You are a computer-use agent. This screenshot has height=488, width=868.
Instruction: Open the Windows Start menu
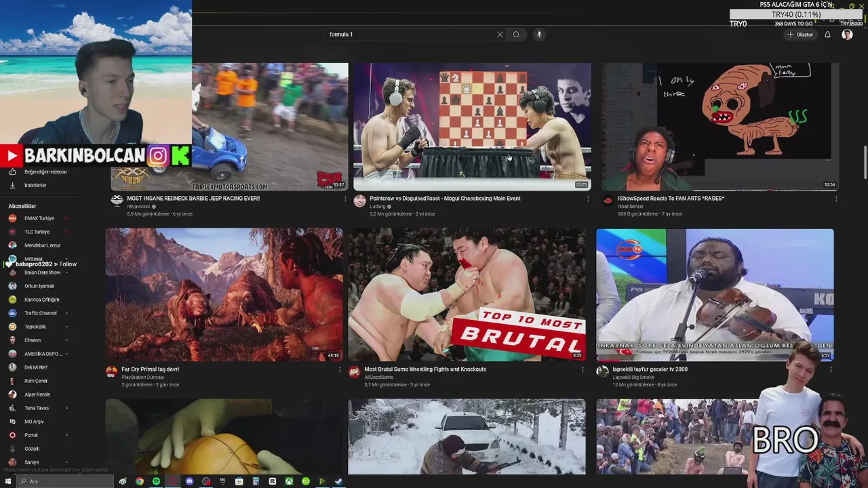click(9, 481)
